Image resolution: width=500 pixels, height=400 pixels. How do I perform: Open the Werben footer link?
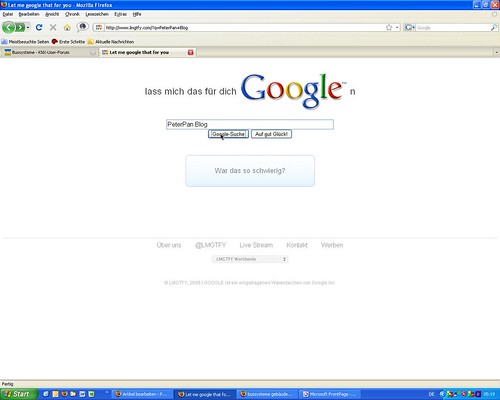click(332, 245)
